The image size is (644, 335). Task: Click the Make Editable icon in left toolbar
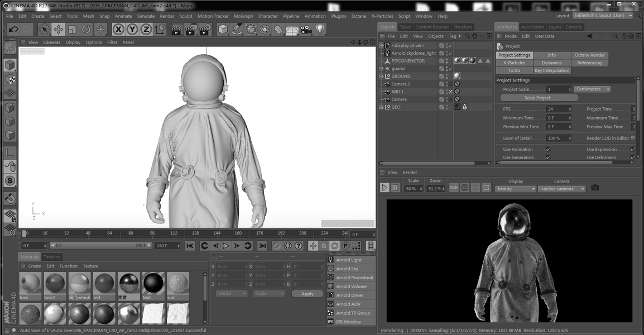pos(10,47)
